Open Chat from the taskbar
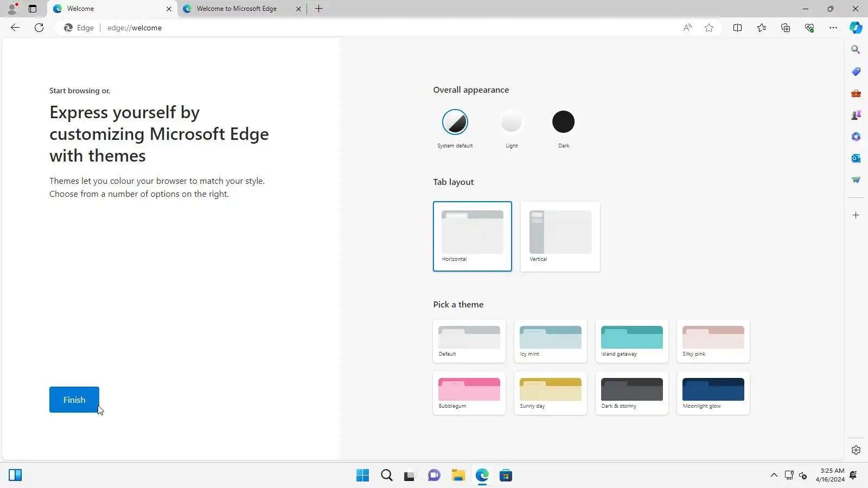This screenshot has width=868, height=488. (434, 476)
